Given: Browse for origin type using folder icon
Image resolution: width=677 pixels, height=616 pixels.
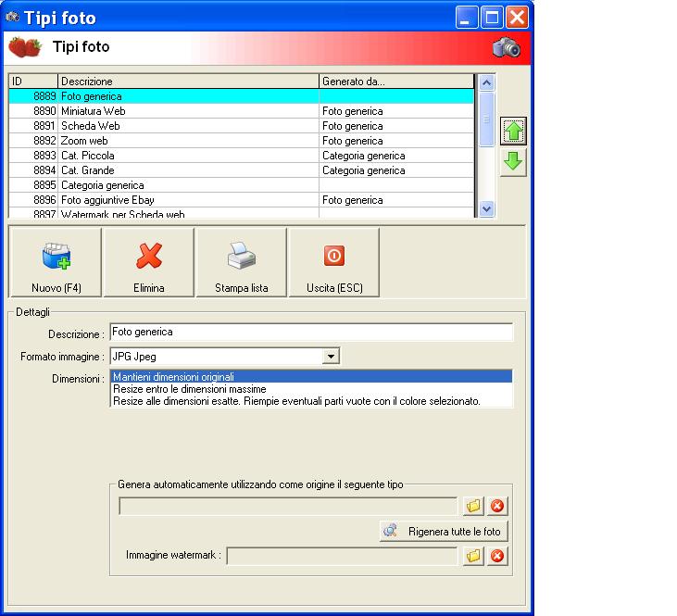Looking at the screenshot, I should 473,506.
